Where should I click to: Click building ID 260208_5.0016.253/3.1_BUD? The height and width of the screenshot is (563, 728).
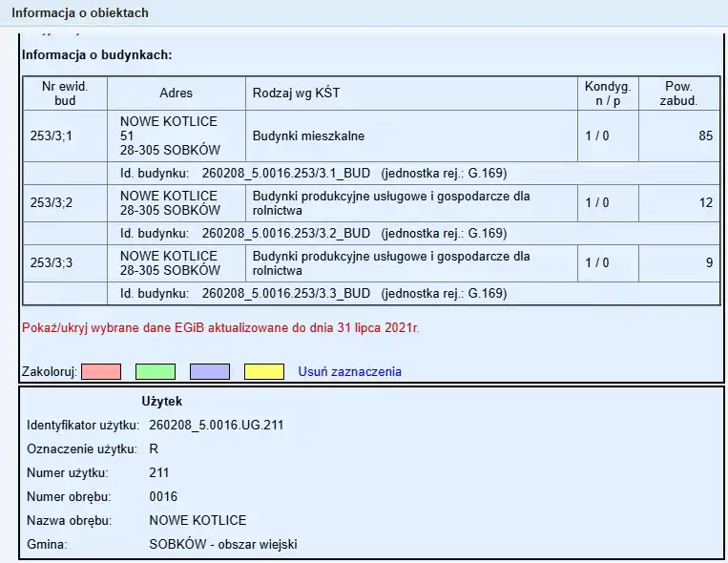tap(286, 174)
